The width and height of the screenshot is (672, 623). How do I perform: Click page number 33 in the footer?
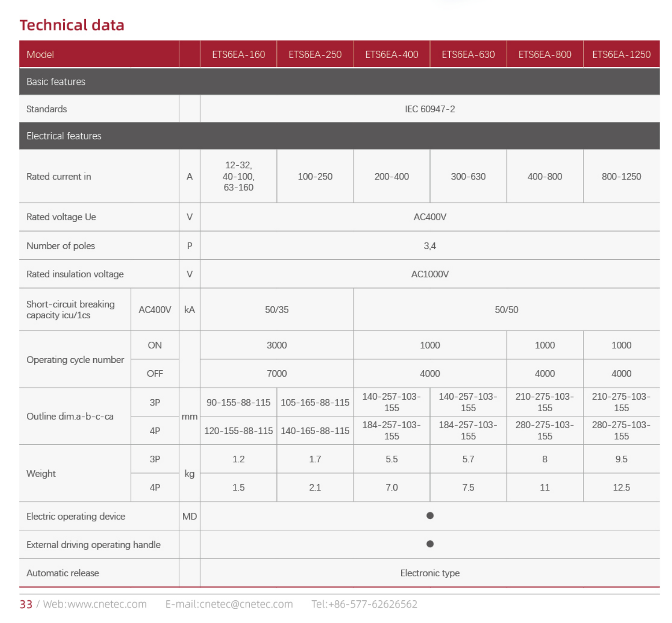pyautogui.click(x=26, y=604)
